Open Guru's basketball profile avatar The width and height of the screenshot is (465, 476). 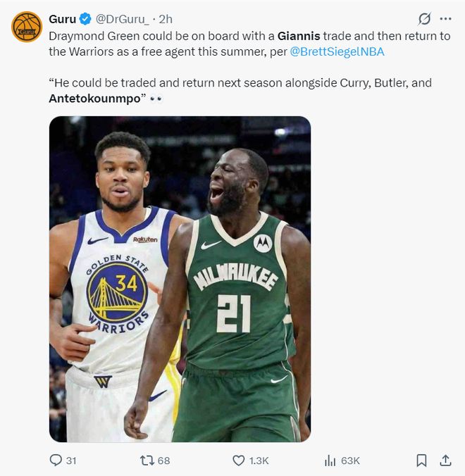coord(27,27)
